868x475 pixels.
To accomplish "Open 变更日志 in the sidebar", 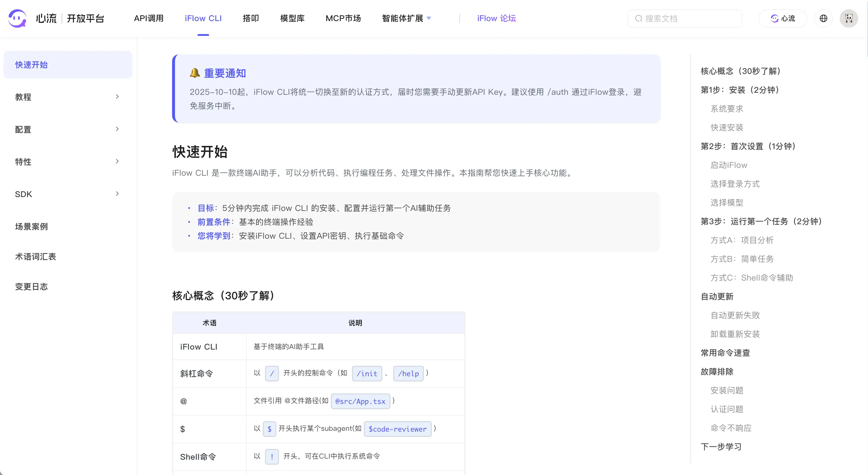I will 31,287.
